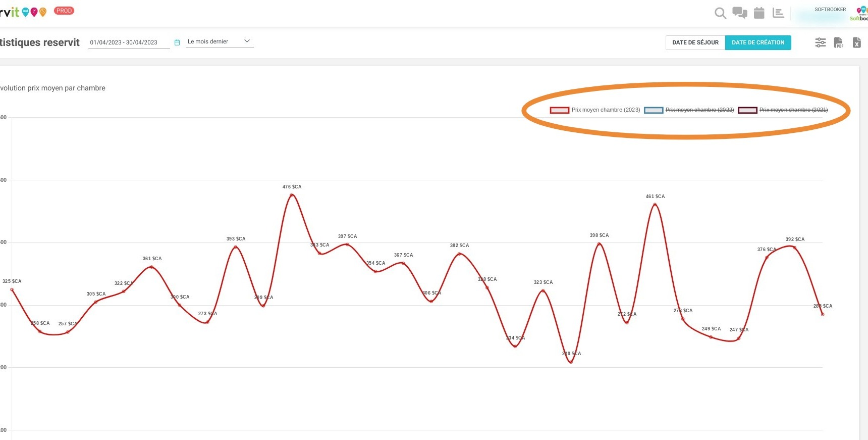868x440 pixels.
Task: Open the statistics bar chart icon
Action: 778,13
